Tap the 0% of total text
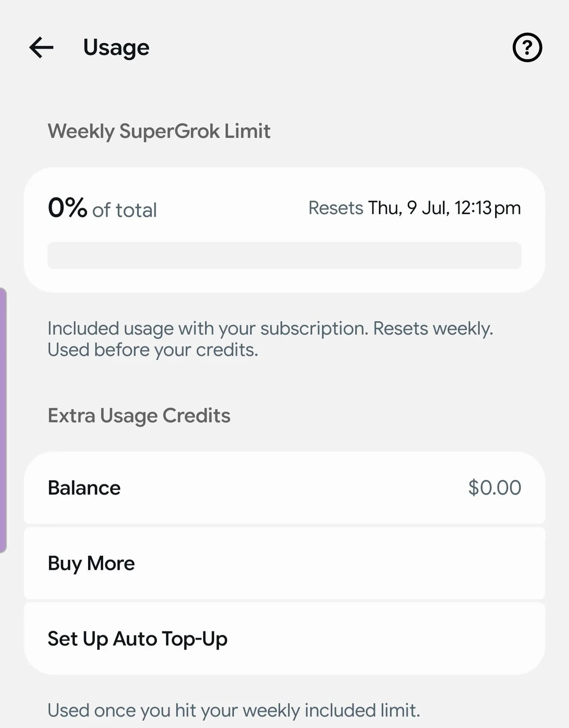 pyautogui.click(x=102, y=208)
